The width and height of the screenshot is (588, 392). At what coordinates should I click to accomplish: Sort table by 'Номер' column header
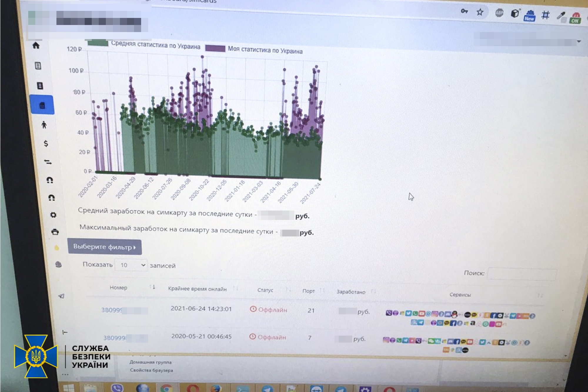118,288
